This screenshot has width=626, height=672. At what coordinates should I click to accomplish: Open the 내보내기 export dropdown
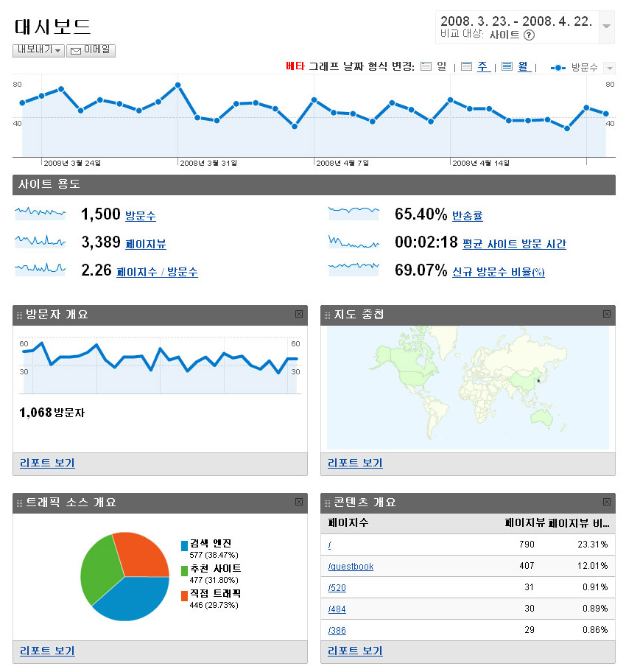pyautogui.click(x=38, y=50)
